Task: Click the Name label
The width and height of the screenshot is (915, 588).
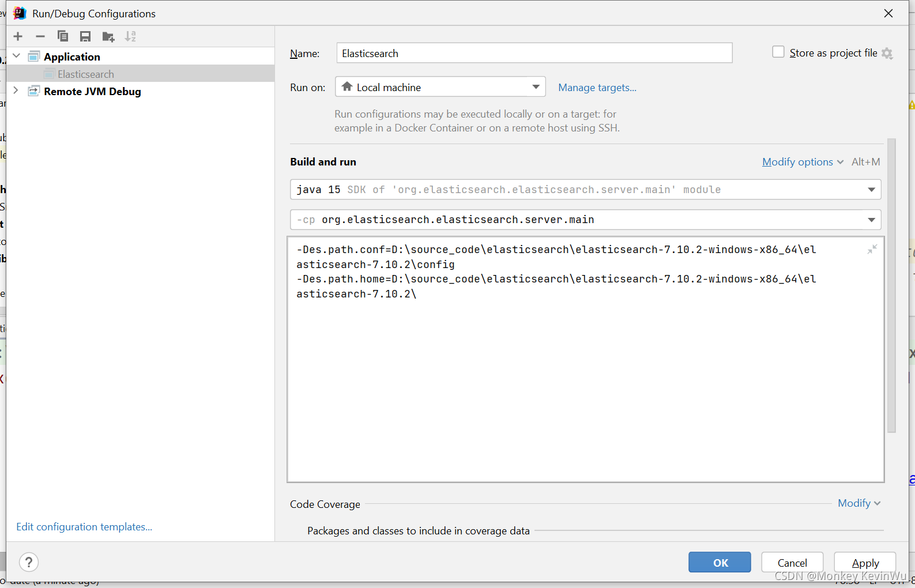Action: pyautogui.click(x=305, y=54)
